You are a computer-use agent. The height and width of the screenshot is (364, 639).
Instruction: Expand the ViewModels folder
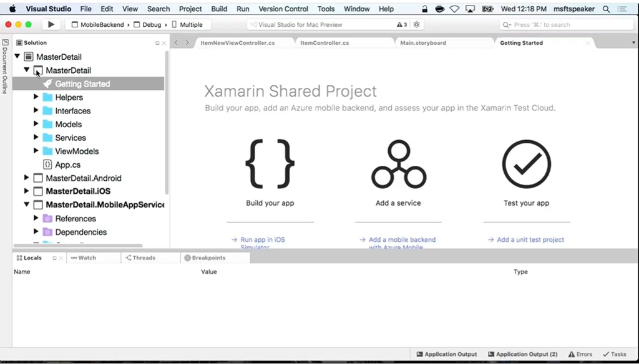36,151
